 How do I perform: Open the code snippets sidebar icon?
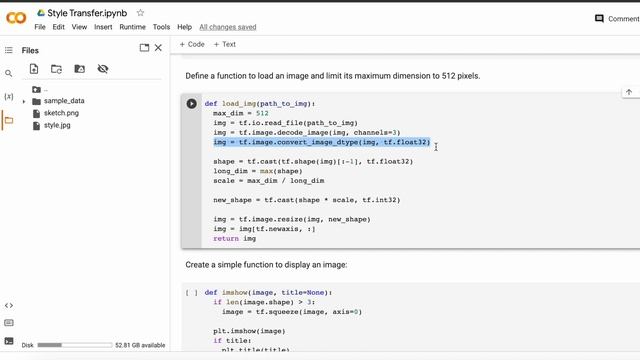tap(9, 305)
